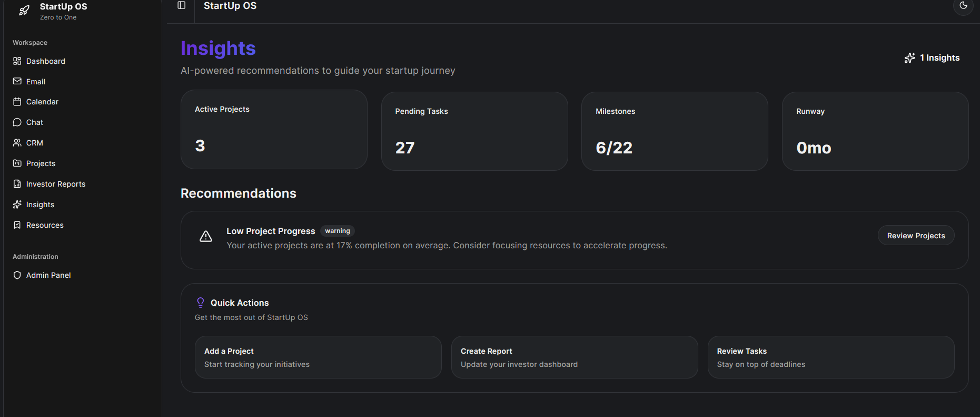Click the Active Projects stat card
This screenshot has width=980, height=417.
click(x=274, y=129)
